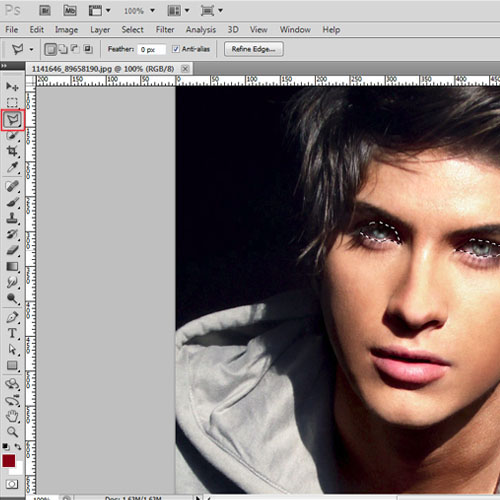
Task: Select the Hand tool
Action: click(12, 416)
